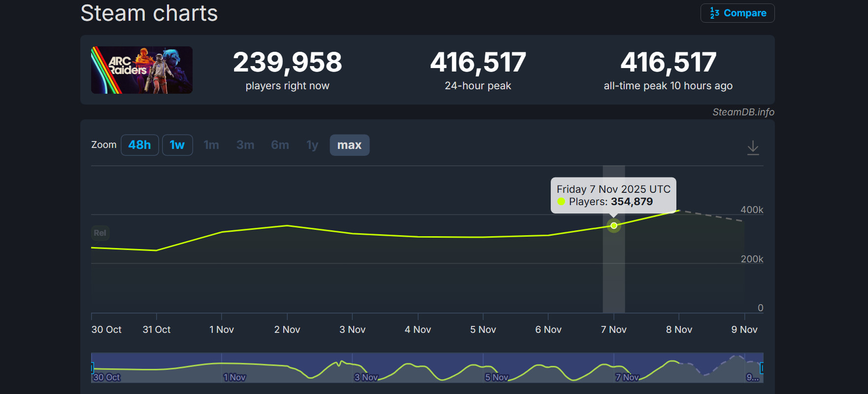Click the SteamDB.info credit text
The width and height of the screenshot is (868, 394).
point(743,112)
